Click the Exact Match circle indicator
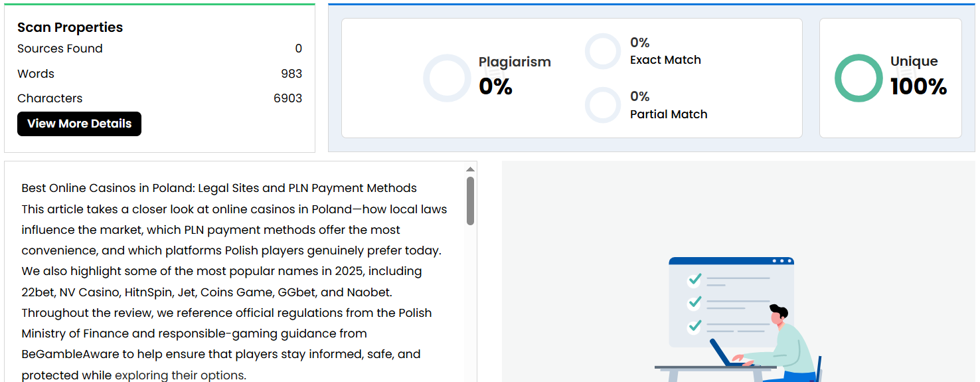This screenshot has width=980, height=382. pos(603,51)
